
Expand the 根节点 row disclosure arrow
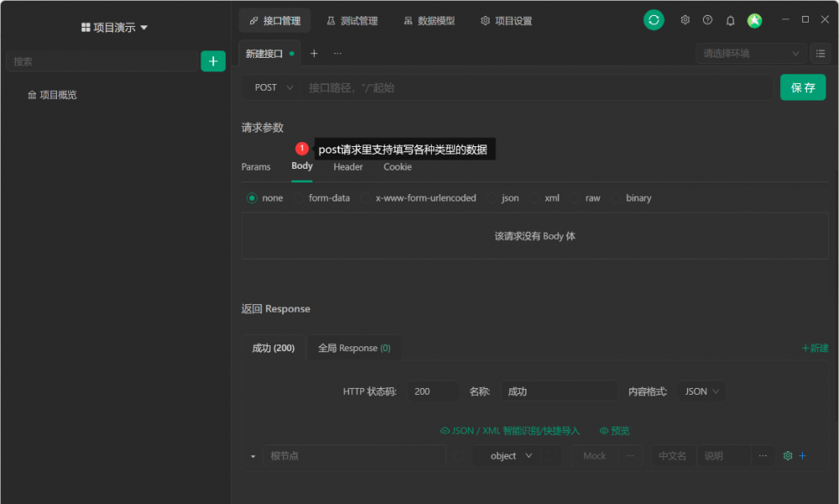tap(252, 455)
